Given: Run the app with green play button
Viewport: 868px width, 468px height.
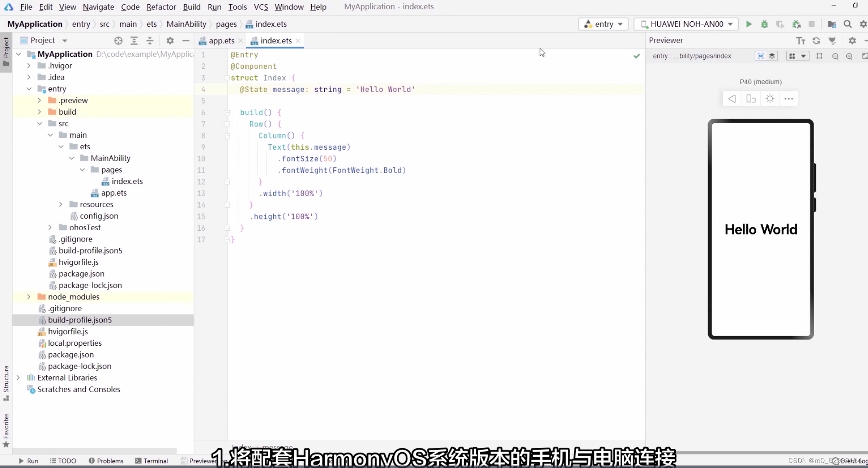Looking at the screenshot, I should pyautogui.click(x=749, y=24).
